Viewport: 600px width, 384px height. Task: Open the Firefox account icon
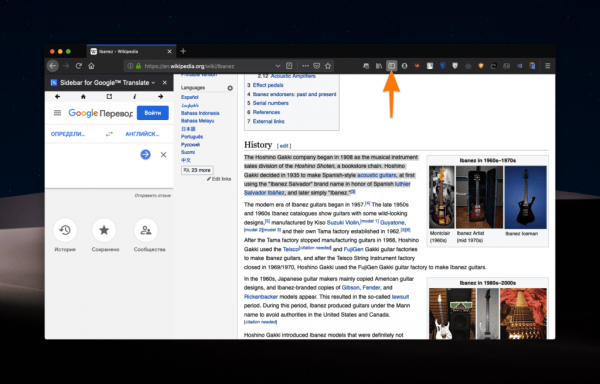[404, 66]
